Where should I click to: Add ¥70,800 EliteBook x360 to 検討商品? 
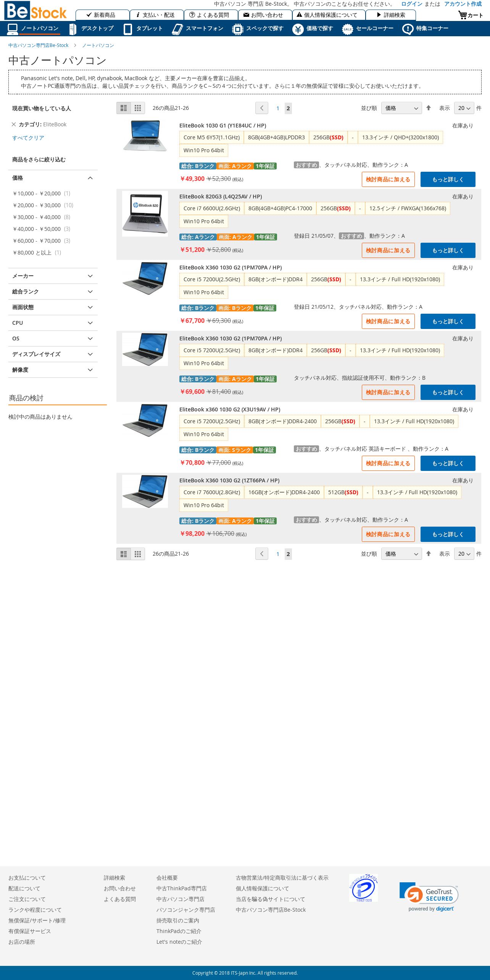coord(388,463)
